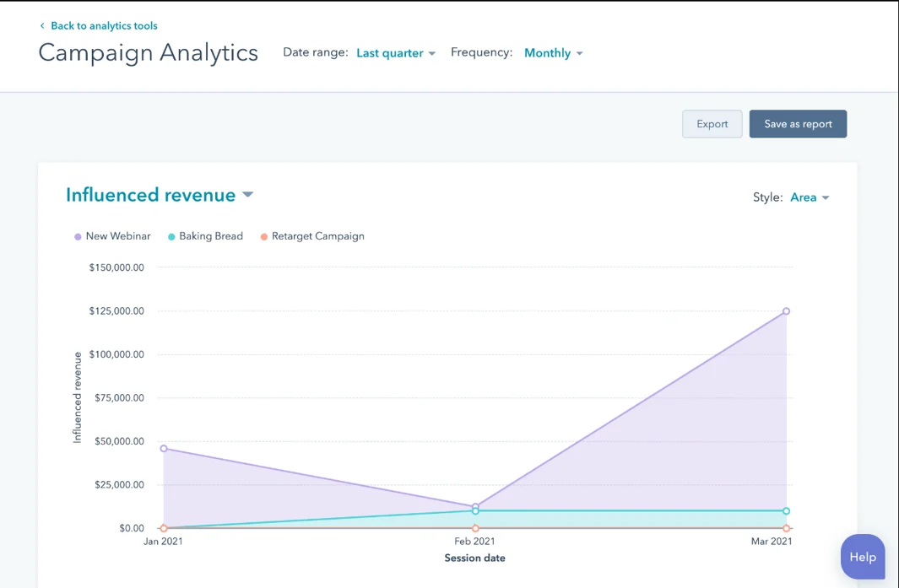This screenshot has height=588, width=899.
Task: Select the Mar 2021 New Webinar data point
Action: click(x=786, y=310)
